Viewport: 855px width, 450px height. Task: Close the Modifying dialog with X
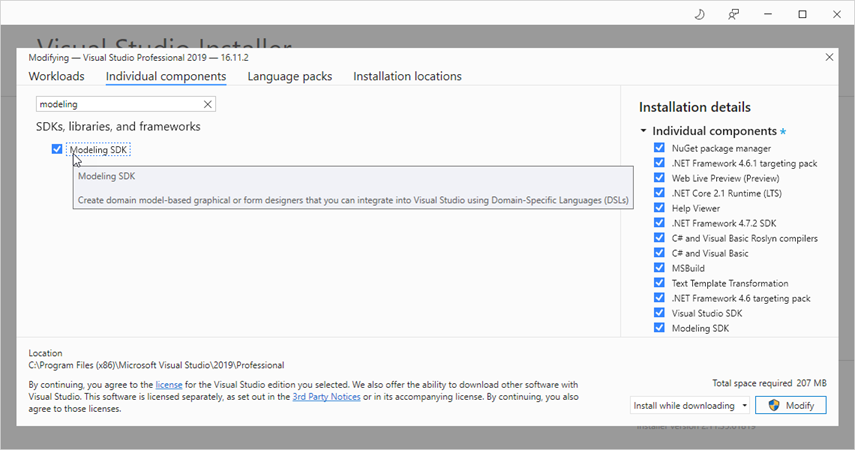point(829,57)
